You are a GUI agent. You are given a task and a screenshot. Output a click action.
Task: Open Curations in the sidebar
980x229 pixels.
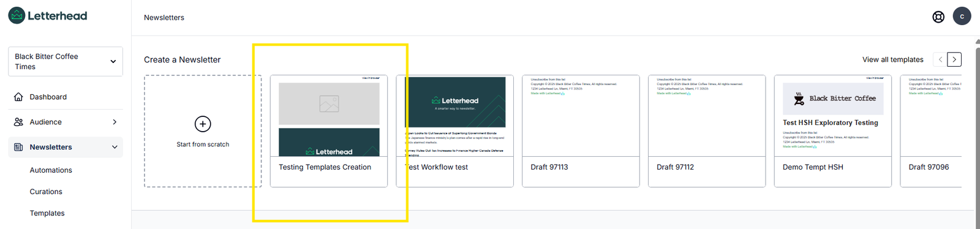pyautogui.click(x=46, y=192)
